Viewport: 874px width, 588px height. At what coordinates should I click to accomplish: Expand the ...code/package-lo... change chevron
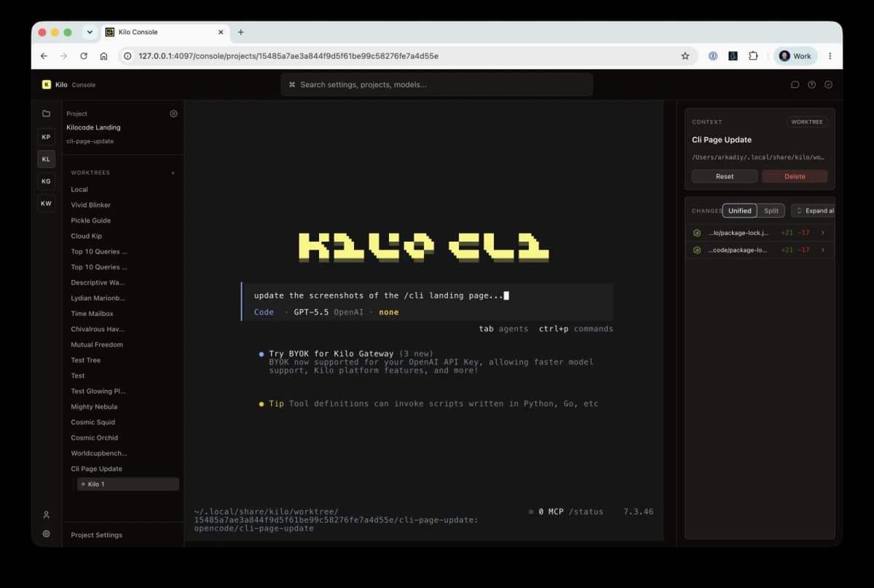pyautogui.click(x=823, y=250)
